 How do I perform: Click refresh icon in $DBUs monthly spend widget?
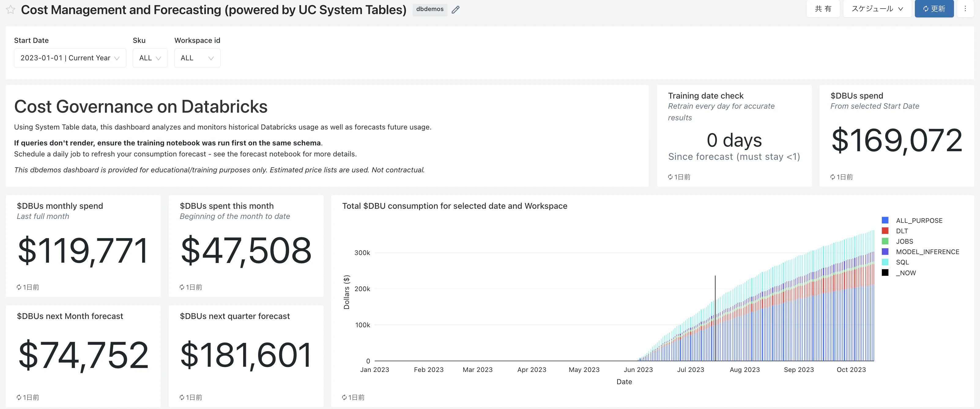pos(19,287)
